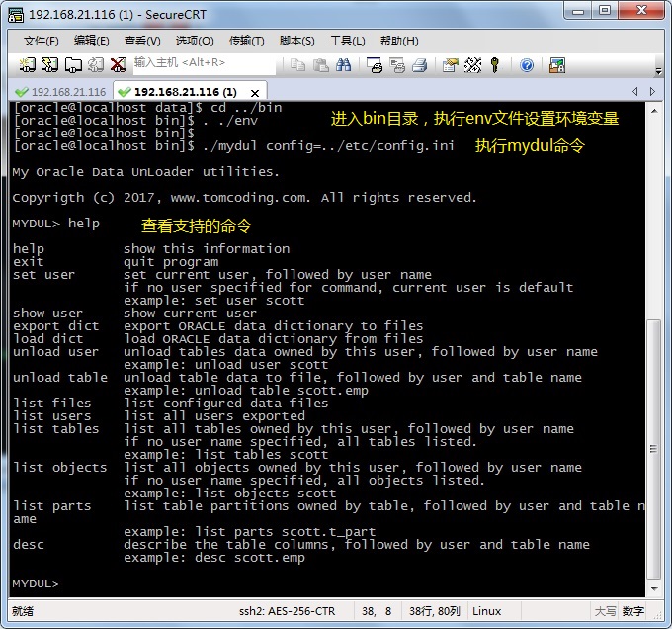Screen dimensions: 672x629
Task: Click the 'list objects' command text
Action: (x=60, y=468)
